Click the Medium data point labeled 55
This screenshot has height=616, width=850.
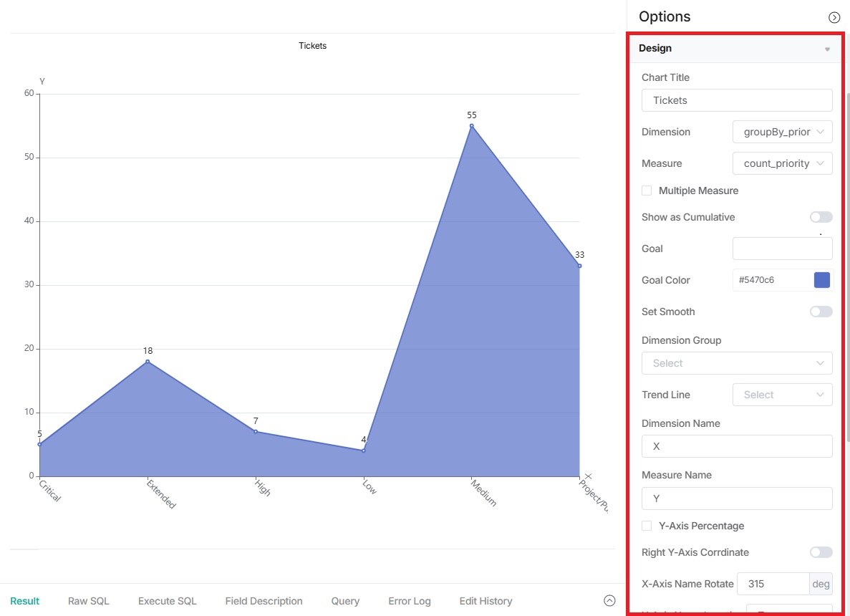(x=471, y=125)
